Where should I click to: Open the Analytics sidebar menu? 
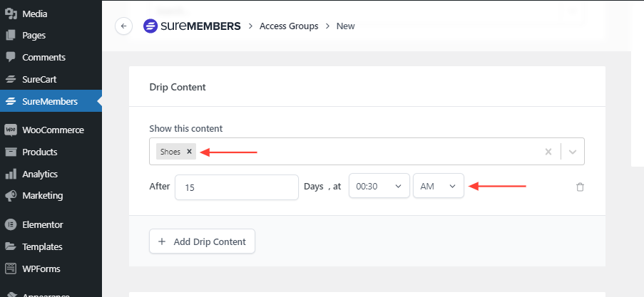39,174
